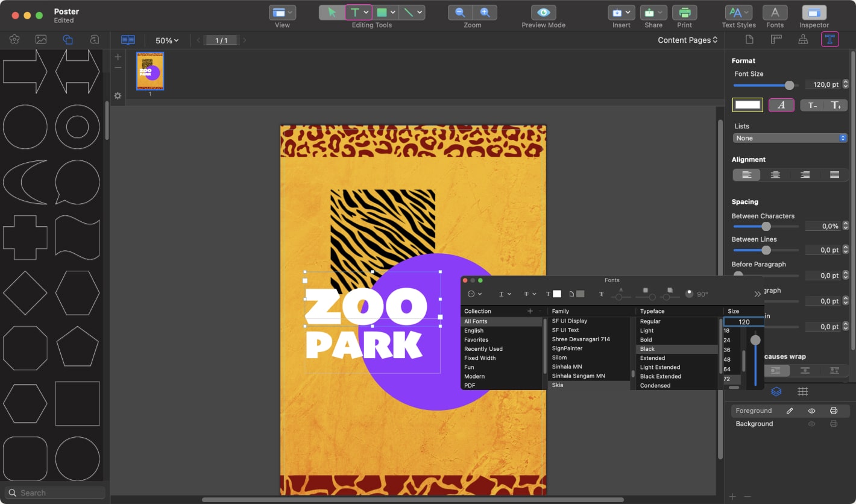Open the Image library sidebar tab

(41, 39)
